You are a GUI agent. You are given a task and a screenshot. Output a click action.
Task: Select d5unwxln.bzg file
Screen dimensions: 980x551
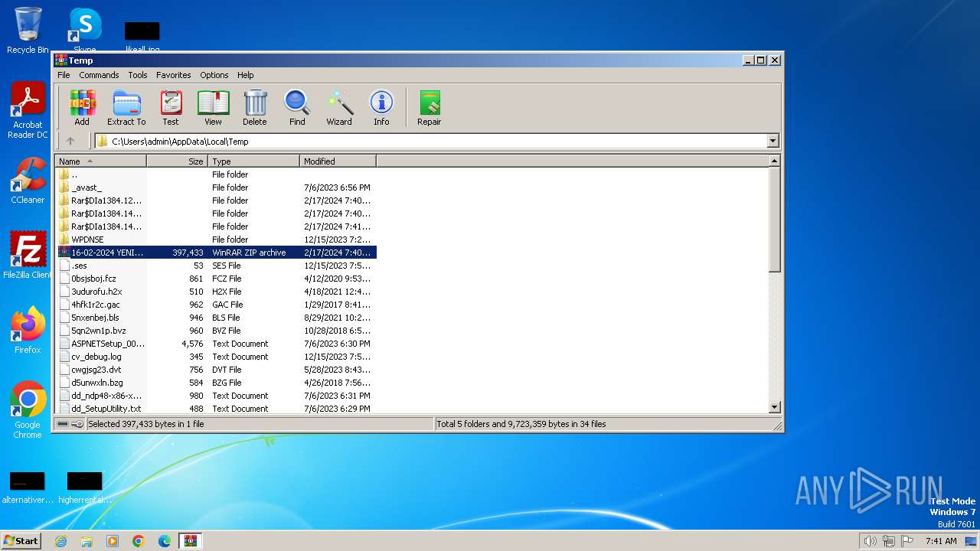click(x=216, y=383)
